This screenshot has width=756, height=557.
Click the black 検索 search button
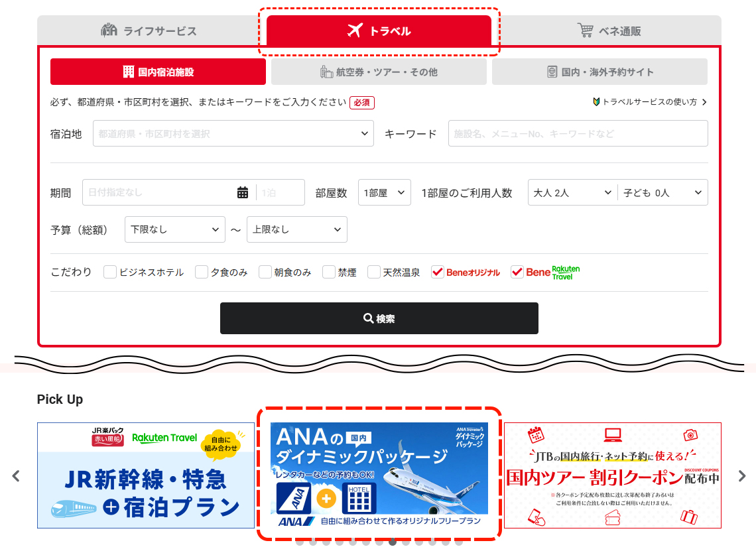pyautogui.click(x=379, y=318)
